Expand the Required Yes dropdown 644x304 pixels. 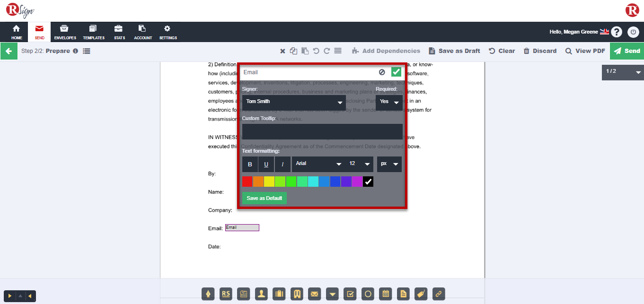[389, 102]
